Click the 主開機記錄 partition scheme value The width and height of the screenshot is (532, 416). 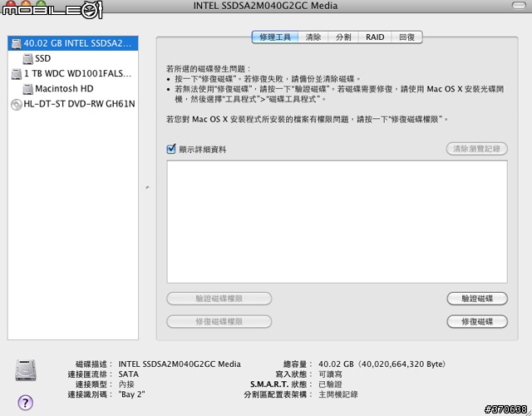point(338,394)
